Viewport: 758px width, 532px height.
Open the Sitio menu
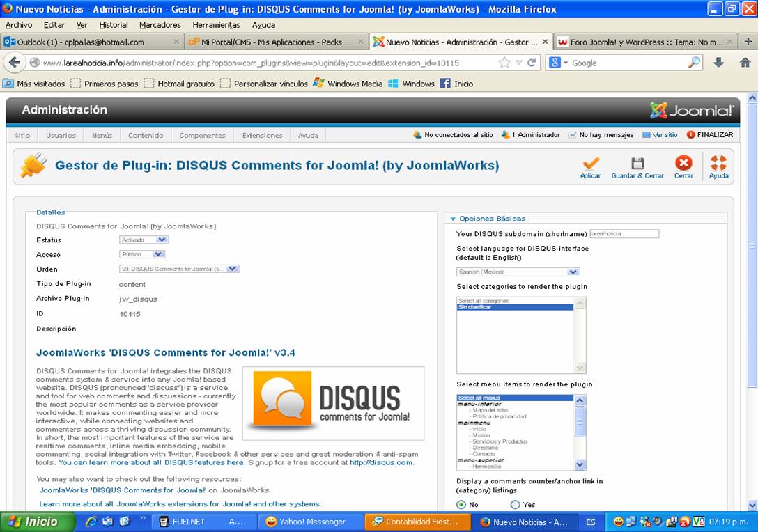[x=22, y=135]
